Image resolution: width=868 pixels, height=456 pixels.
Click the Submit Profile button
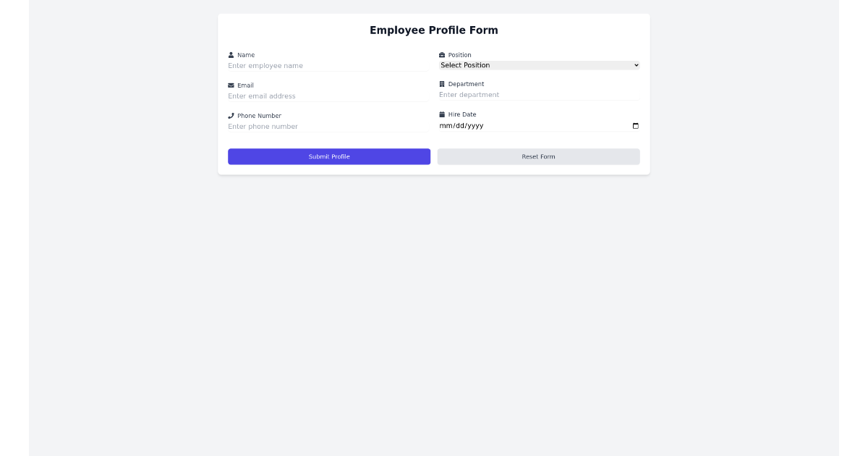pyautogui.click(x=329, y=156)
